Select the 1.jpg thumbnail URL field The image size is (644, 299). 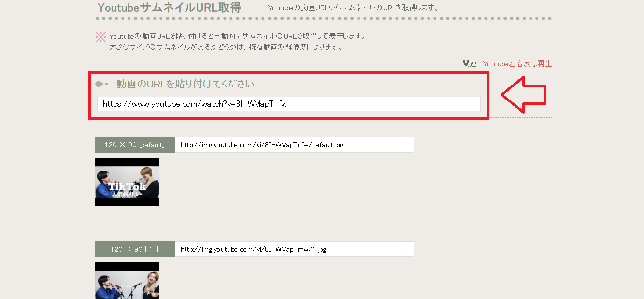[x=294, y=249]
